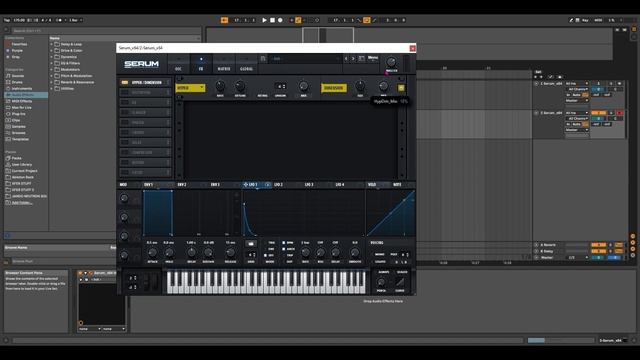Select the ENV 3 tab

click(215, 185)
